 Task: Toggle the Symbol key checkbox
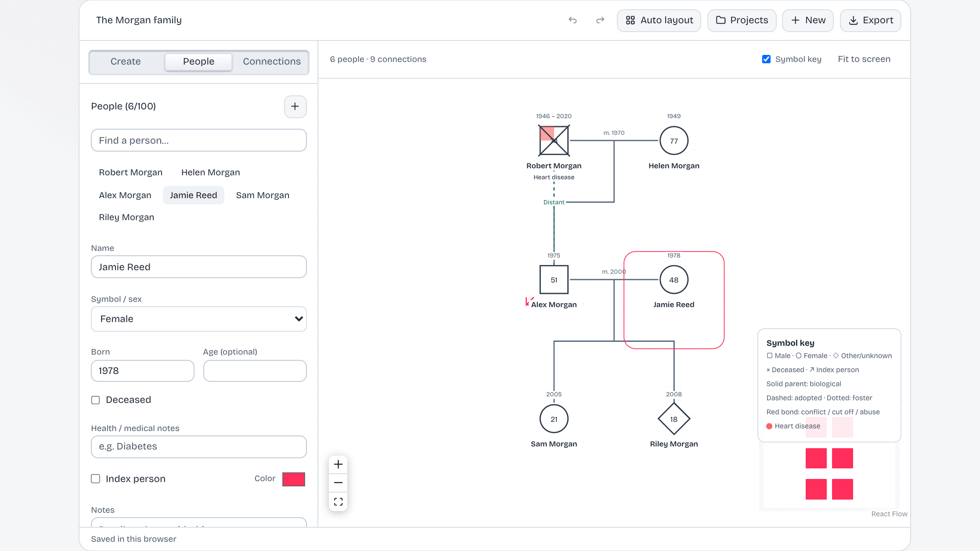pyautogui.click(x=766, y=59)
